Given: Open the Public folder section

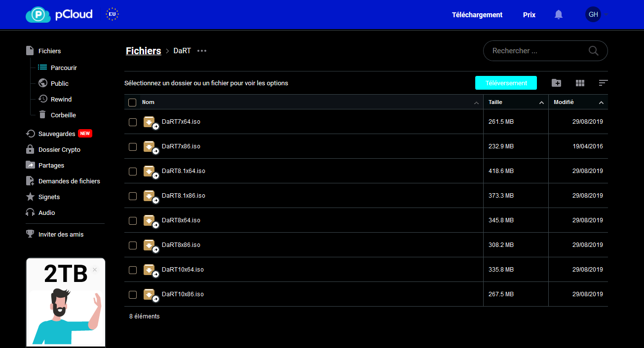Looking at the screenshot, I should pos(53,83).
